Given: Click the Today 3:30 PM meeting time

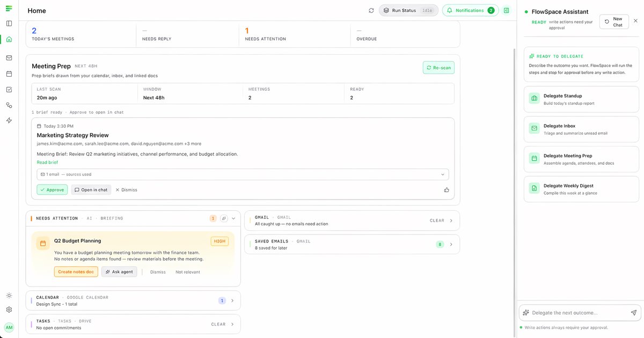Looking at the screenshot, I should [x=58, y=126].
